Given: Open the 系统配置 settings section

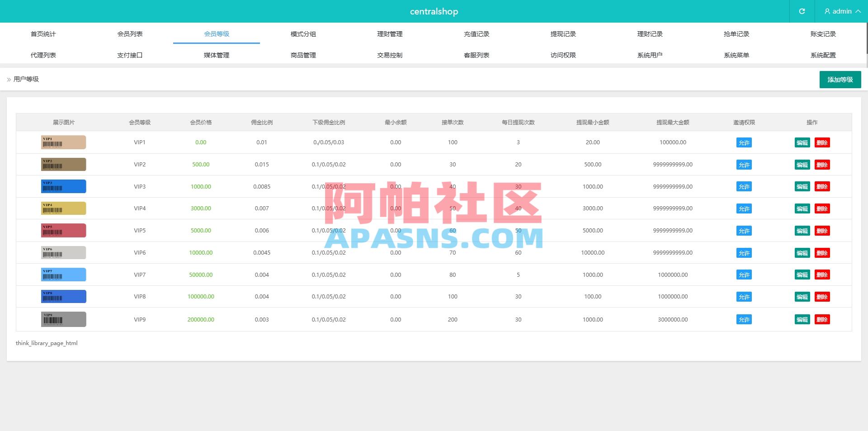Looking at the screenshot, I should coord(823,55).
